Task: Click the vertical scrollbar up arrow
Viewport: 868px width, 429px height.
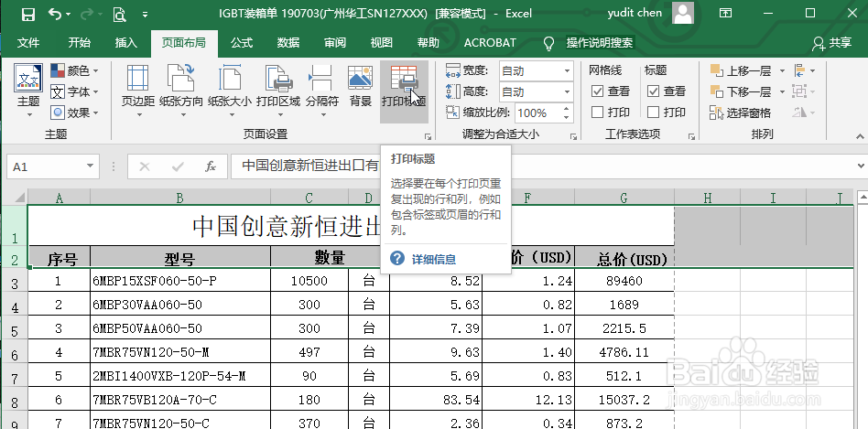Action: (863, 197)
